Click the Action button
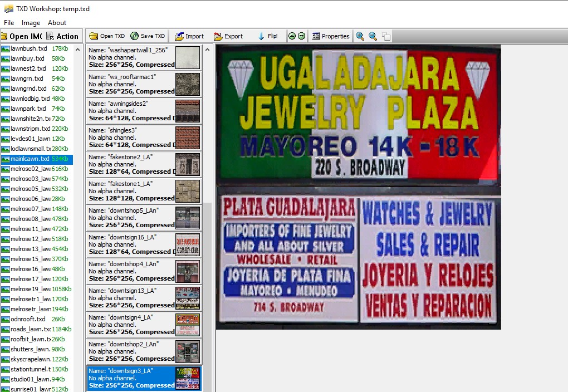 pyautogui.click(x=63, y=36)
